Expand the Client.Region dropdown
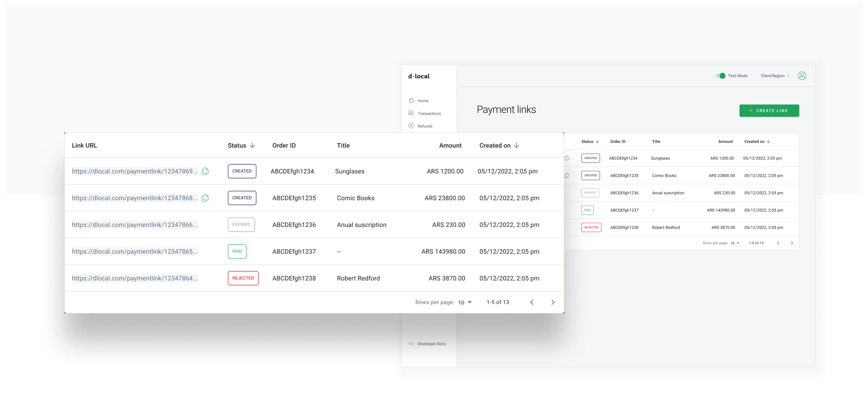 pyautogui.click(x=775, y=76)
